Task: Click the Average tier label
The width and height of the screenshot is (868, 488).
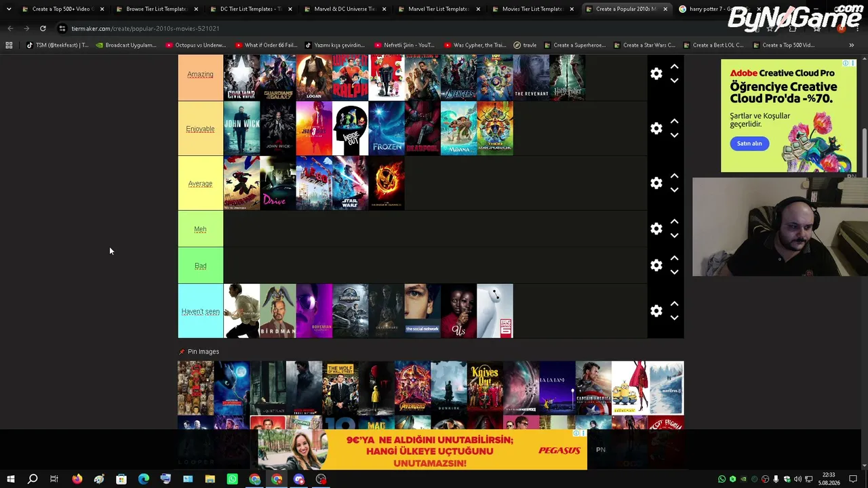Action: tap(200, 184)
